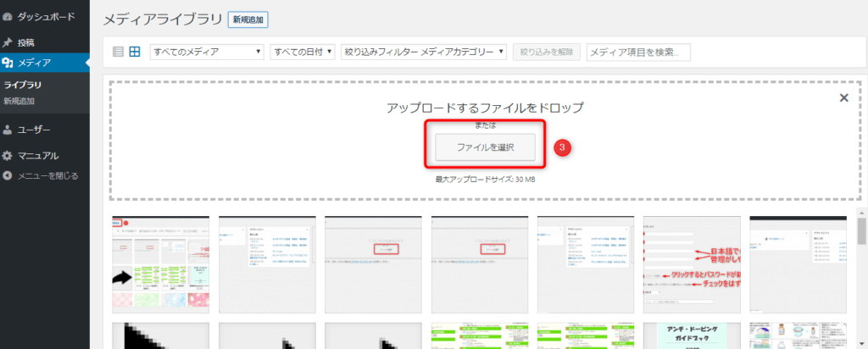The width and height of the screenshot is (868, 349).
Task: Open the ライブラリ submenu item
Action: [23, 85]
